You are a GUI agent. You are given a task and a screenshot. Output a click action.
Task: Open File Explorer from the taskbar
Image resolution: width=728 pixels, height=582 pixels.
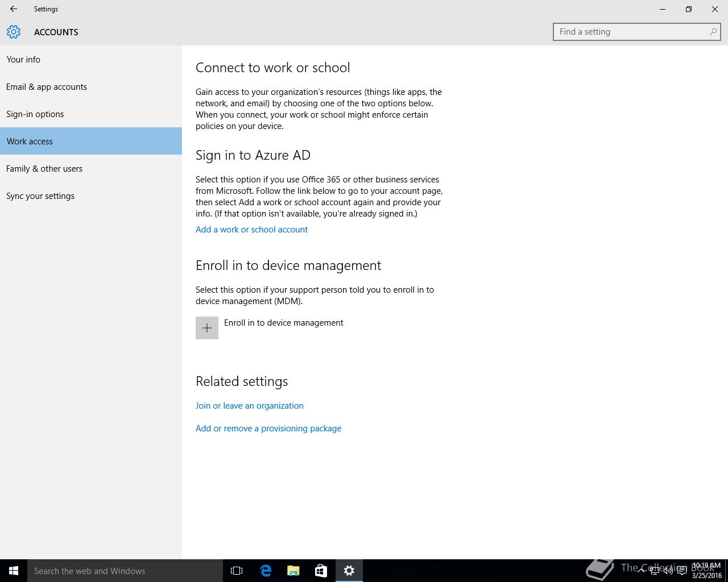tap(293, 571)
